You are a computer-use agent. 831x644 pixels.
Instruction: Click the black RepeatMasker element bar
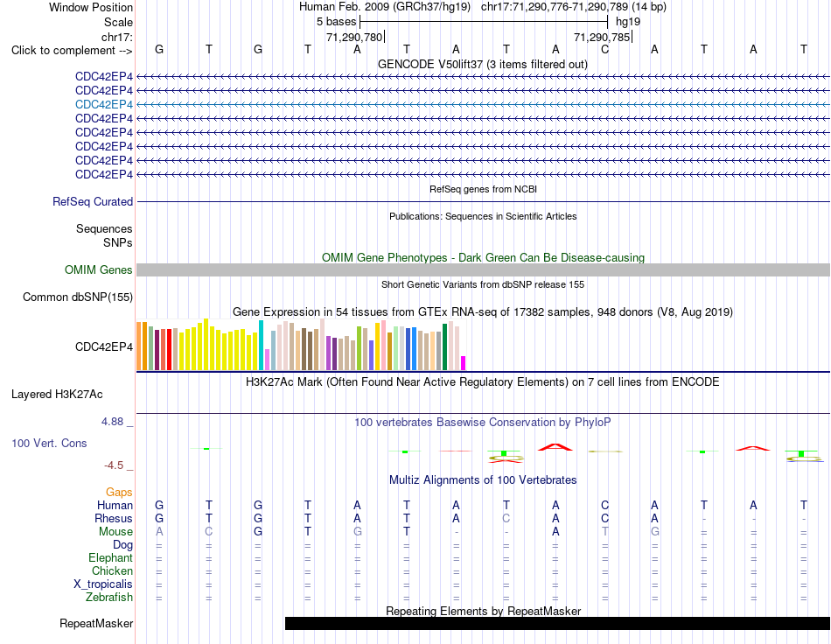[x=557, y=623]
